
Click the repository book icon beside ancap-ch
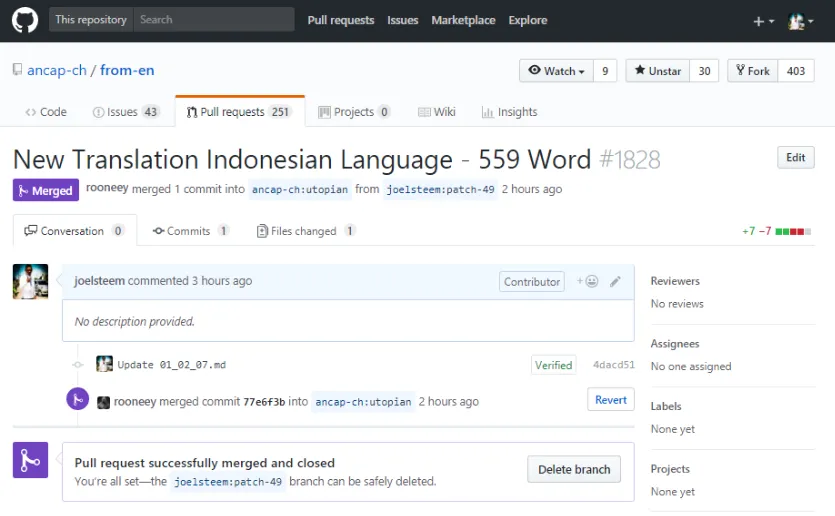18,70
